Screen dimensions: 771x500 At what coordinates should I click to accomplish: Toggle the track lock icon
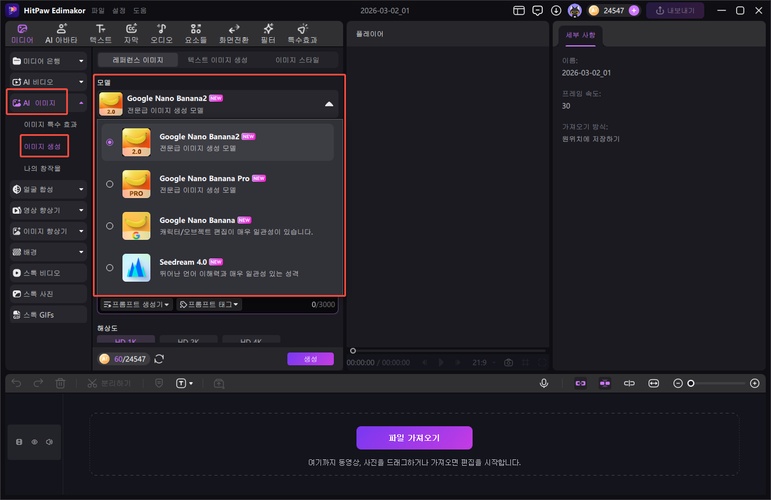click(19, 442)
